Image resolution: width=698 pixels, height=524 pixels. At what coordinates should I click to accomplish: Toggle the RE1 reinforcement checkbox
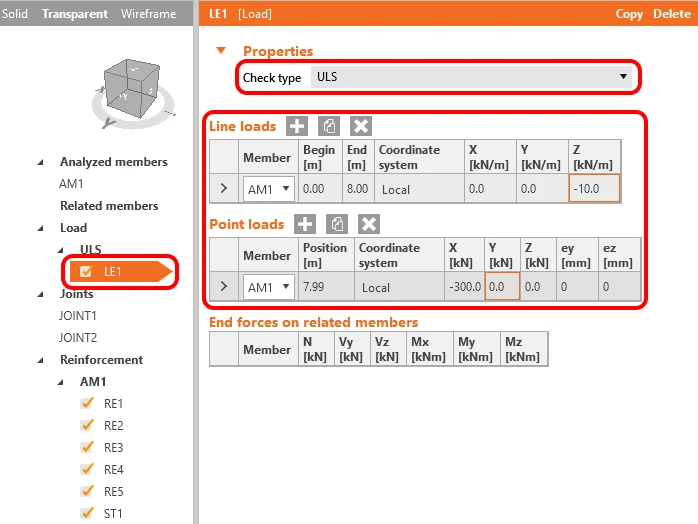[x=87, y=403]
